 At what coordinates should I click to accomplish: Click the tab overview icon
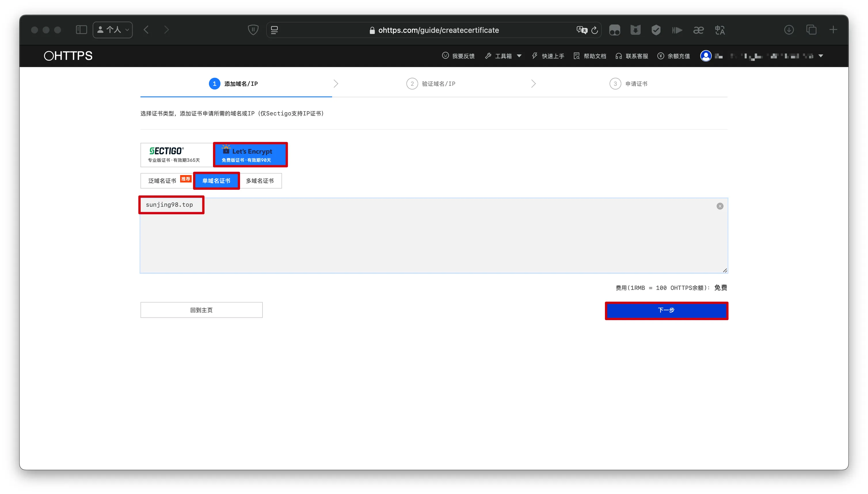pos(811,30)
